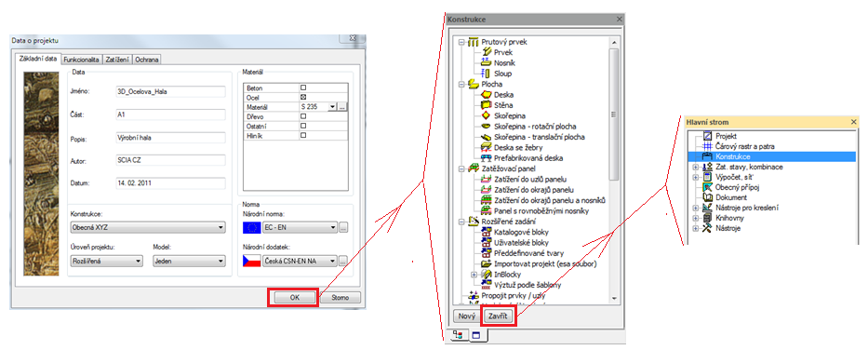868x350 pixels.
Task: Switch to the tree view icon tab
Action: click(457, 334)
